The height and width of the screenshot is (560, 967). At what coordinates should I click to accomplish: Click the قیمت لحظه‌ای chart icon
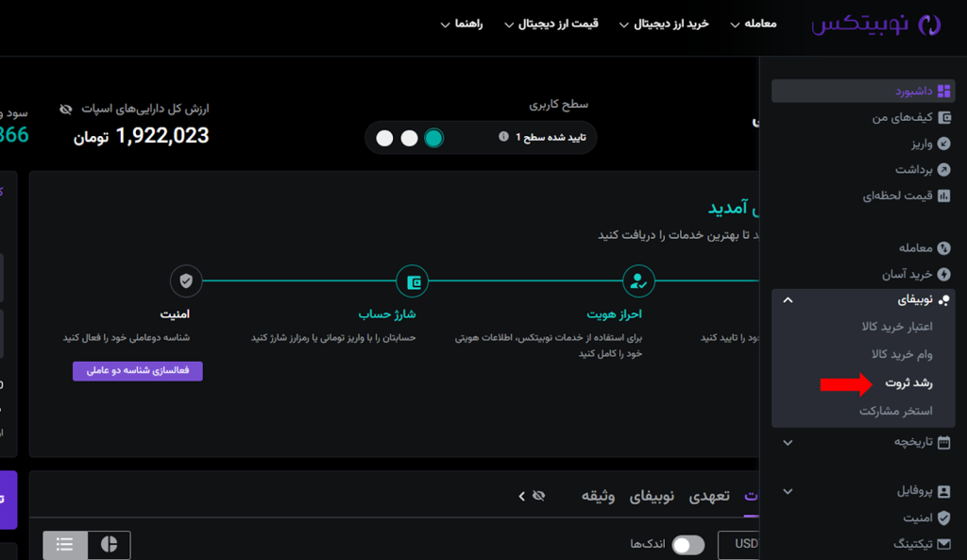click(943, 196)
